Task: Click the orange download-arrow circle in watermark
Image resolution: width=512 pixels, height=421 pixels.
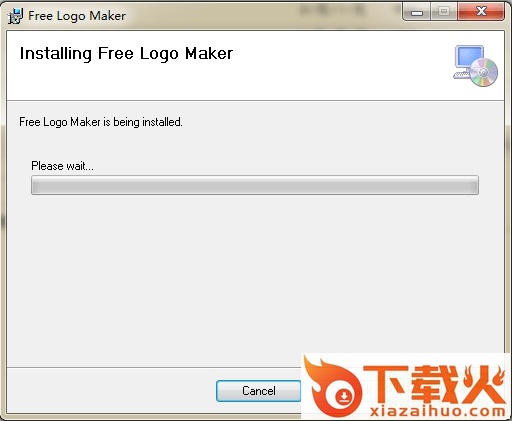Action: pyautogui.click(x=344, y=396)
